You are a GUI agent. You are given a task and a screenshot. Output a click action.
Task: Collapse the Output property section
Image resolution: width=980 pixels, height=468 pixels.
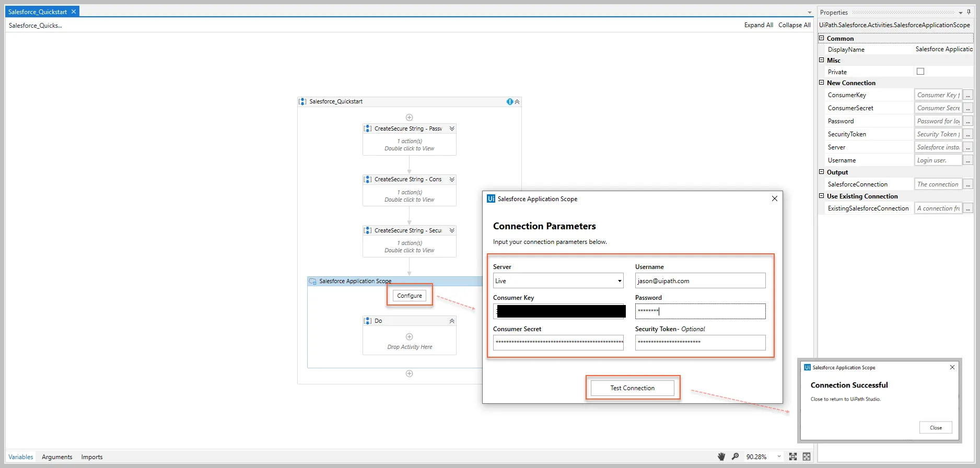click(822, 172)
